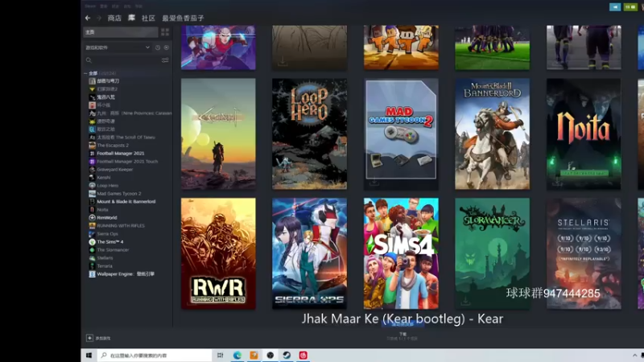Toggle ready-to-play filter icon

pyautogui.click(x=167, y=47)
